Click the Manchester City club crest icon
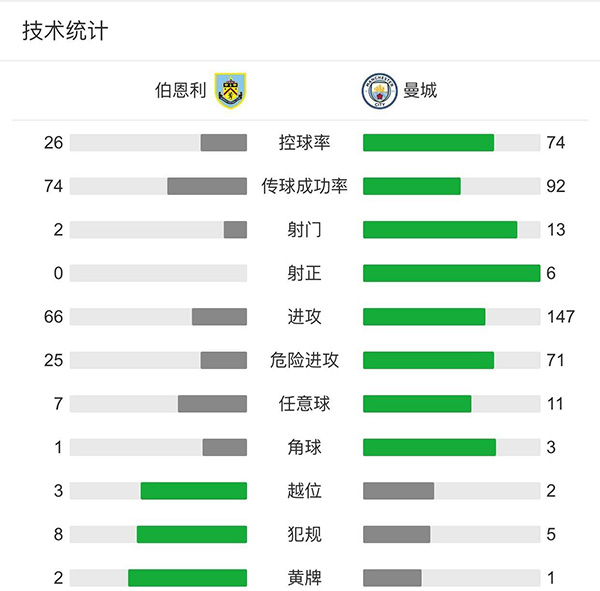This screenshot has height=591, width=600. pyautogui.click(x=377, y=91)
